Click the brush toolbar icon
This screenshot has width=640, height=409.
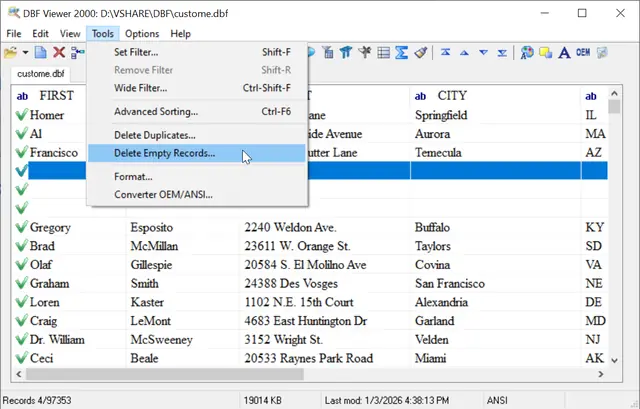tap(420, 52)
